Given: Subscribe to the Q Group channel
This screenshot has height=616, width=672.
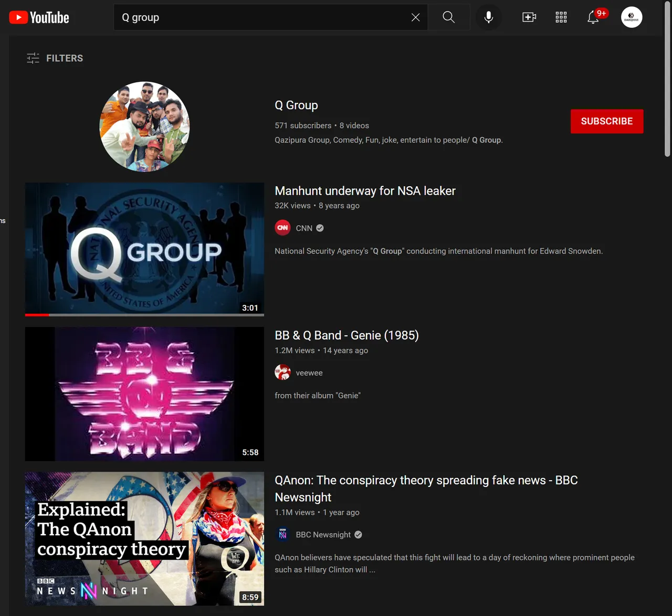Looking at the screenshot, I should (607, 121).
